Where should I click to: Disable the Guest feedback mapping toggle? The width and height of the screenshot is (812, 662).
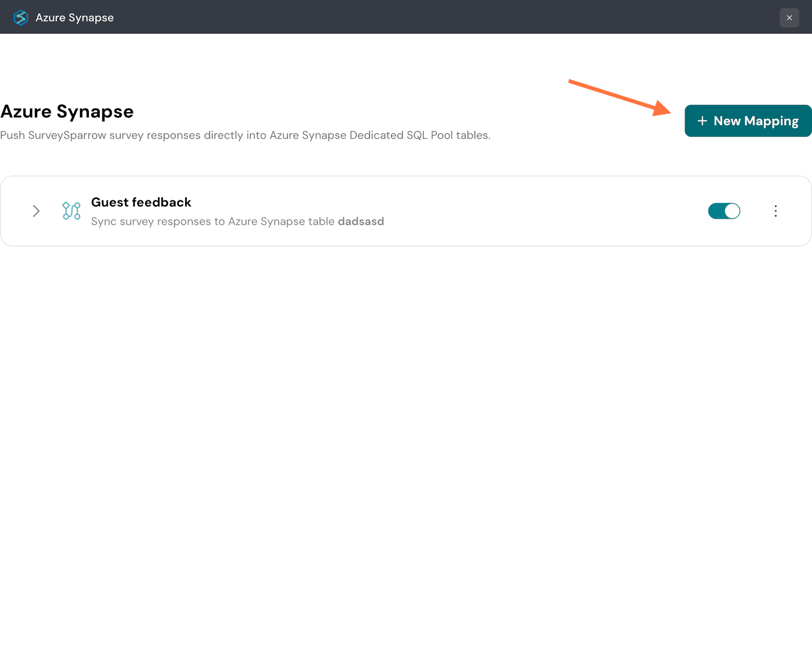coord(724,211)
